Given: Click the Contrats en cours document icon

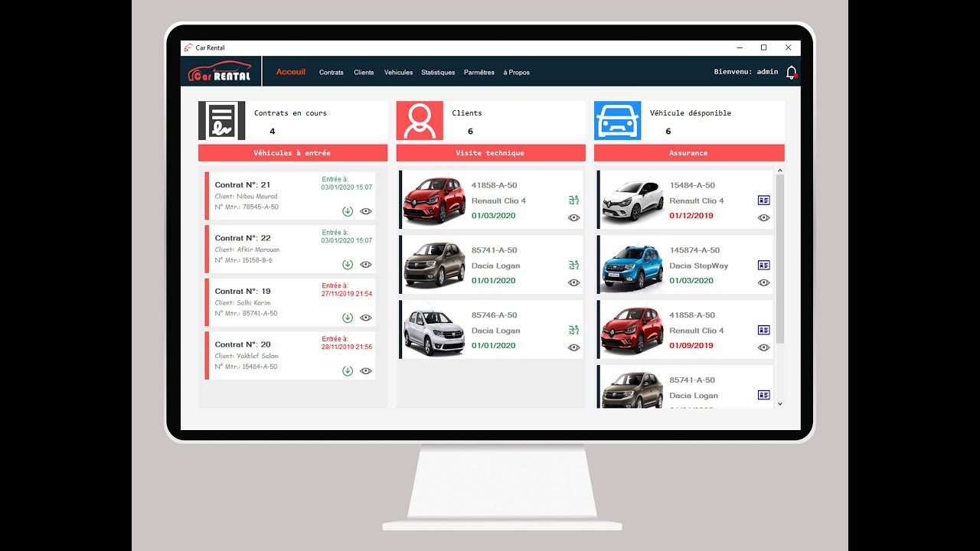Looking at the screenshot, I should (x=222, y=121).
